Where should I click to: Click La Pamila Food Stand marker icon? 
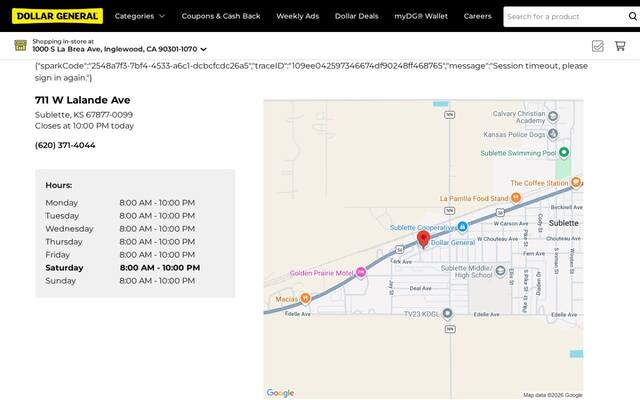(516, 198)
